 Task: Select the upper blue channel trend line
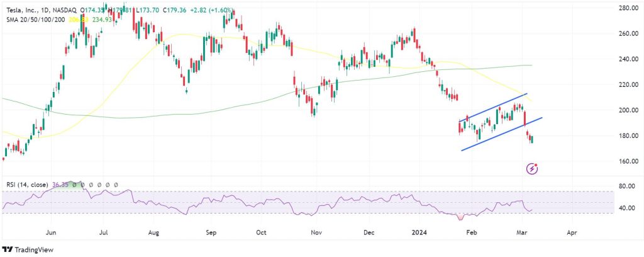click(493, 107)
